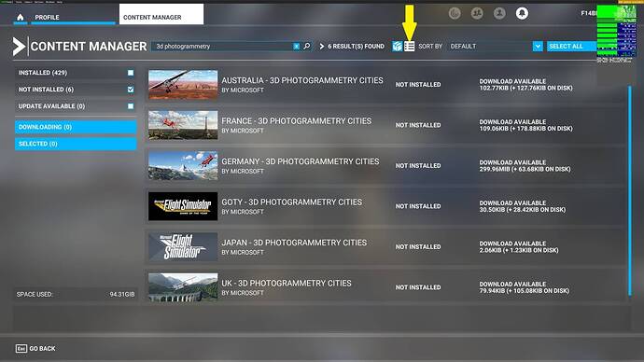
Task: Select the Content Manager tab
Action: pos(161,15)
